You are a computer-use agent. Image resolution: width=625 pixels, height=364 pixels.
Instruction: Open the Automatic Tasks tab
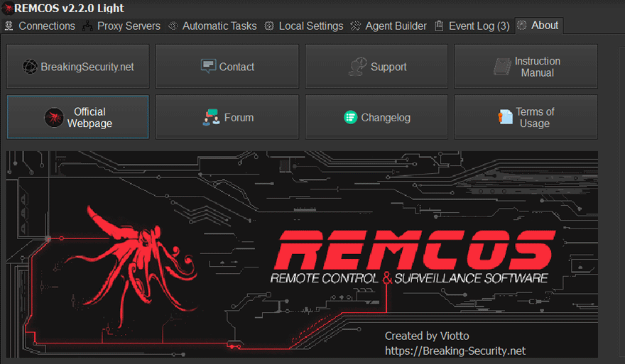coord(212,26)
